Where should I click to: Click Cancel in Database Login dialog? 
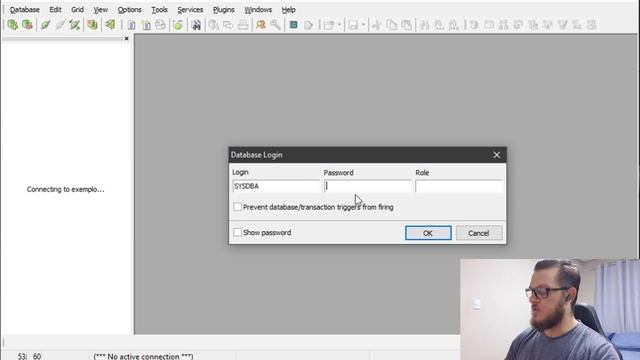[479, 233]
